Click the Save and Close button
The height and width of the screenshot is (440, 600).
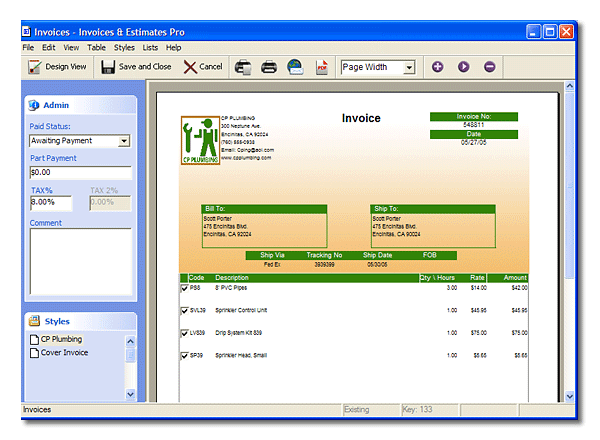click(x=136, y=67)
